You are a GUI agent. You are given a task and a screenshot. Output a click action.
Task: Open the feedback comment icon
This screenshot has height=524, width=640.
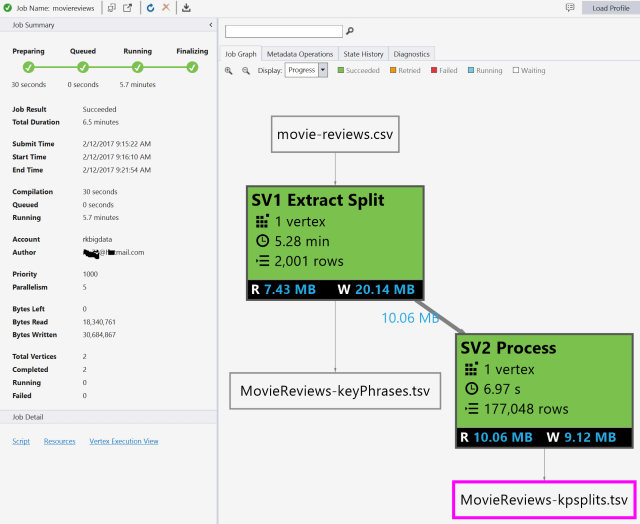click(x=570, y=8)
